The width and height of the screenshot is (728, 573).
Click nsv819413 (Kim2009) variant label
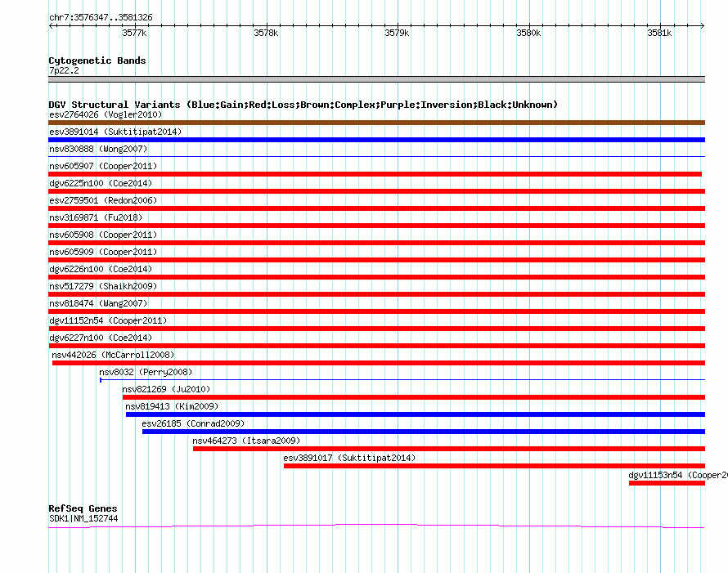(172, 406)
